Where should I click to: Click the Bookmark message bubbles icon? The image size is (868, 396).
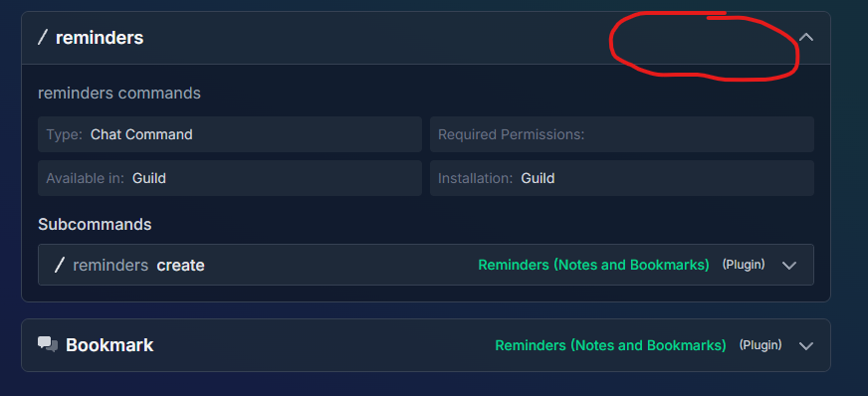tap(48, 344)
